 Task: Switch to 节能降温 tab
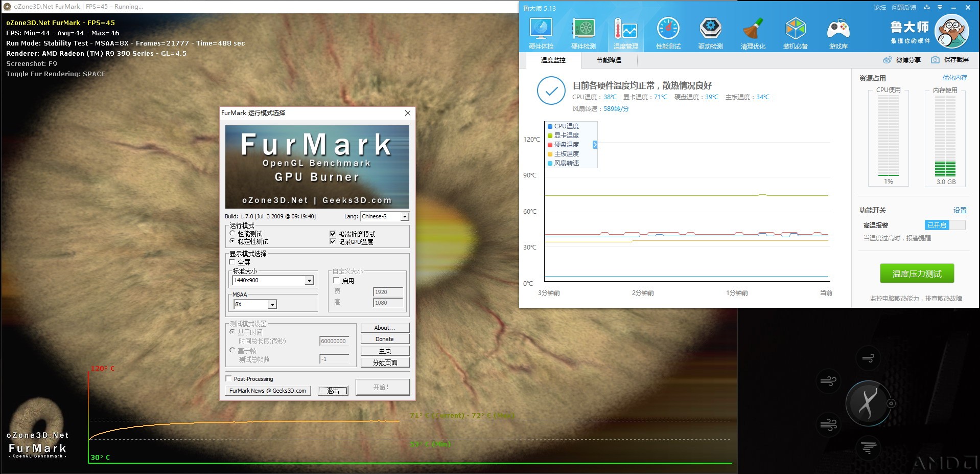pos(609,60)
